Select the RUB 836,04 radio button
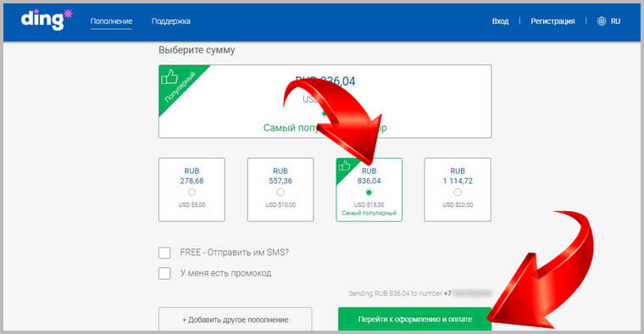The width and height of the screenshot is (644, 334). [369, 192]
